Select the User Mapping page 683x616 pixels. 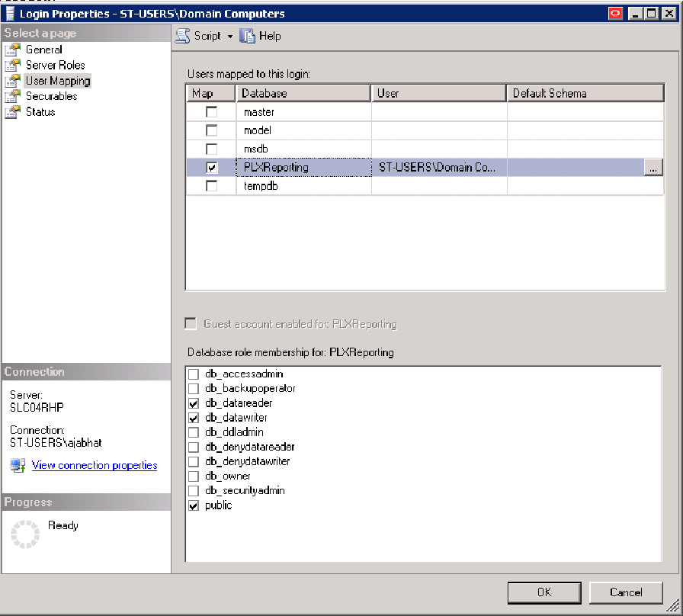(x=58, y=81)
